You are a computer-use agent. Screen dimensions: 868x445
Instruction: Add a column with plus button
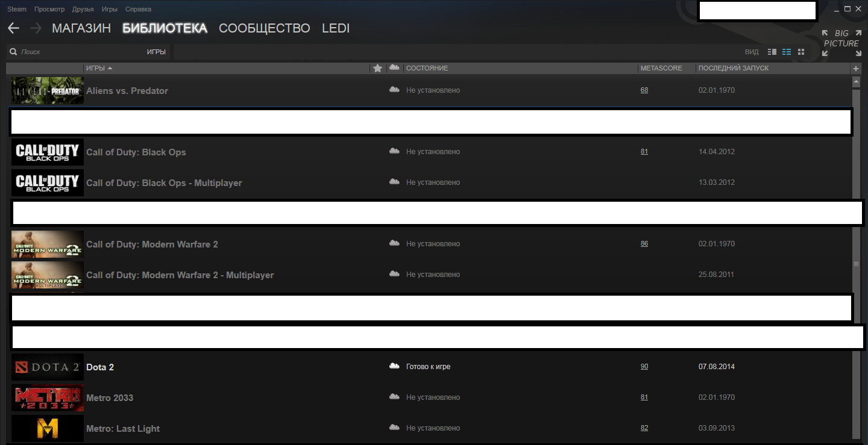coord(856,69)
